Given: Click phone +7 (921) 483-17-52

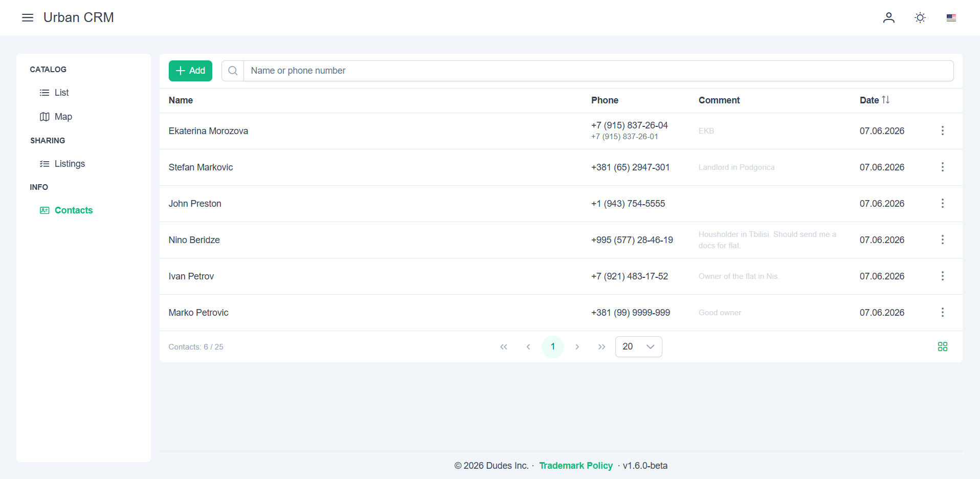Looking at the screenshot, I should point(630,276).
